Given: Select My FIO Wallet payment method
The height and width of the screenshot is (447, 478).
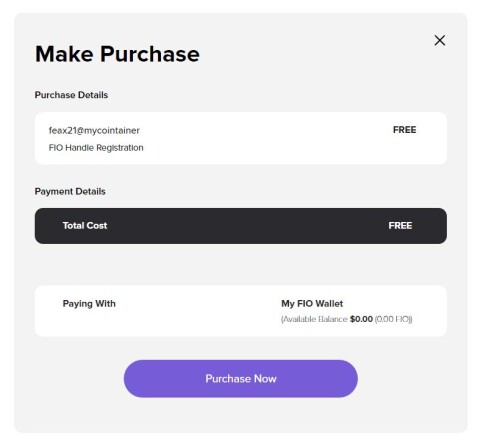Looking at the screenshot, I should 312,304.
